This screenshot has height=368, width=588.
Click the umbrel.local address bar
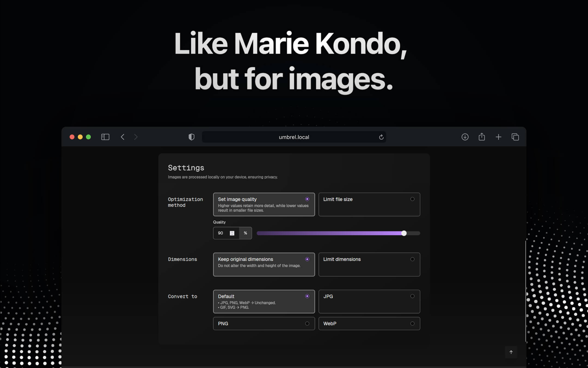(x=294, y=137)
